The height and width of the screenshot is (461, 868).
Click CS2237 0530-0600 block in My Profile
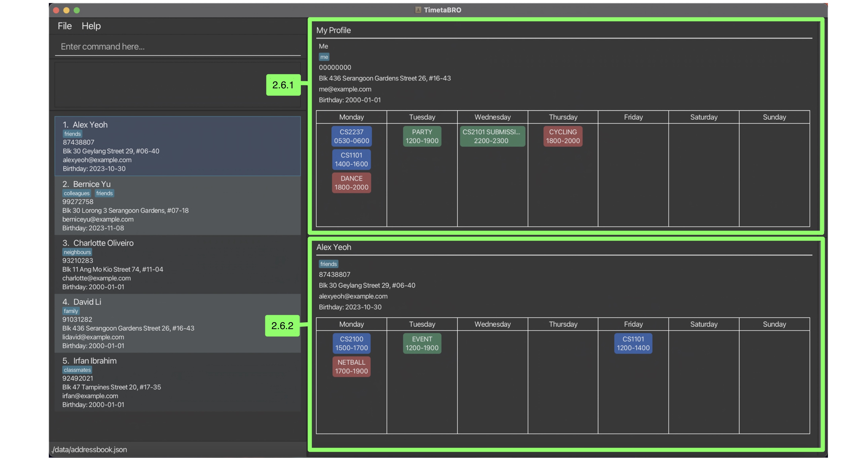point(351,136)
